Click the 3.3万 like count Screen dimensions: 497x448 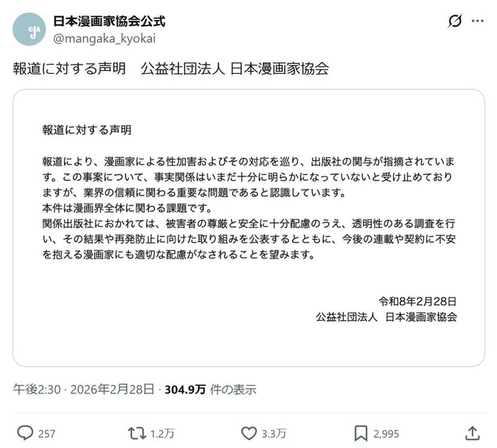coord(273,434)
